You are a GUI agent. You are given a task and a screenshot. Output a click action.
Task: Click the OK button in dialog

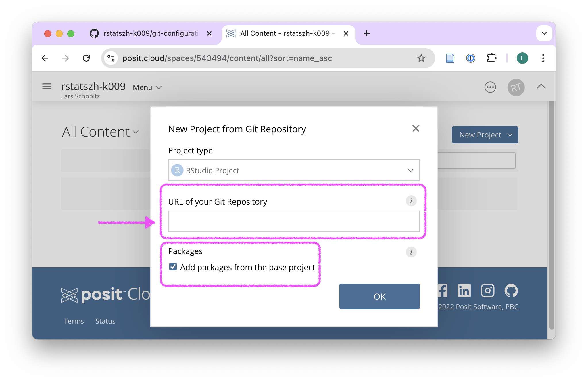pyautogui.click(x=379, y=296)
